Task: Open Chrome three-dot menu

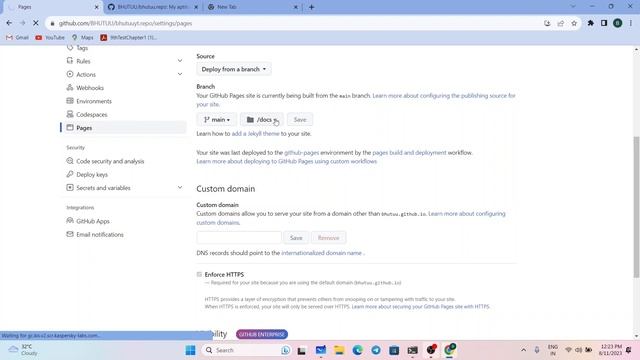Action: (x=631, y=23)
